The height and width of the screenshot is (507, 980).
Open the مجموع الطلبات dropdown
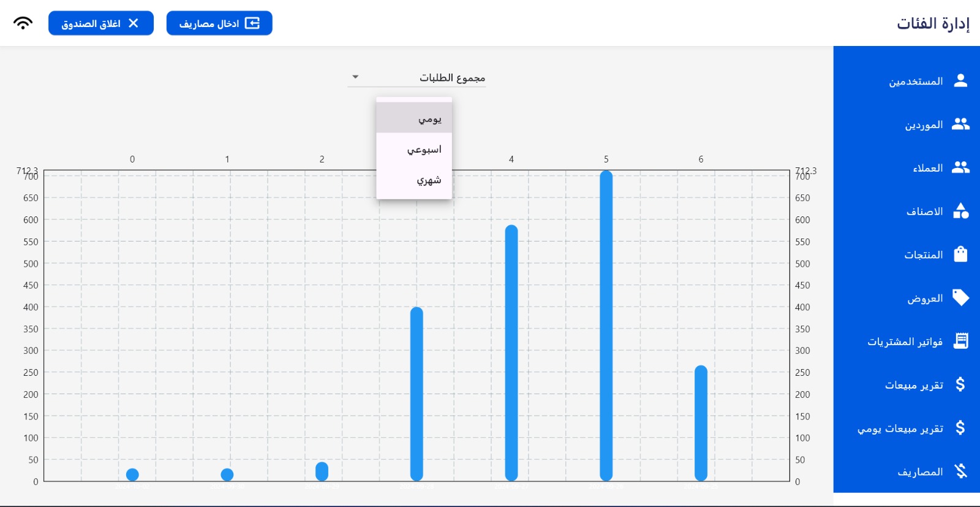(x=417, y=77)
